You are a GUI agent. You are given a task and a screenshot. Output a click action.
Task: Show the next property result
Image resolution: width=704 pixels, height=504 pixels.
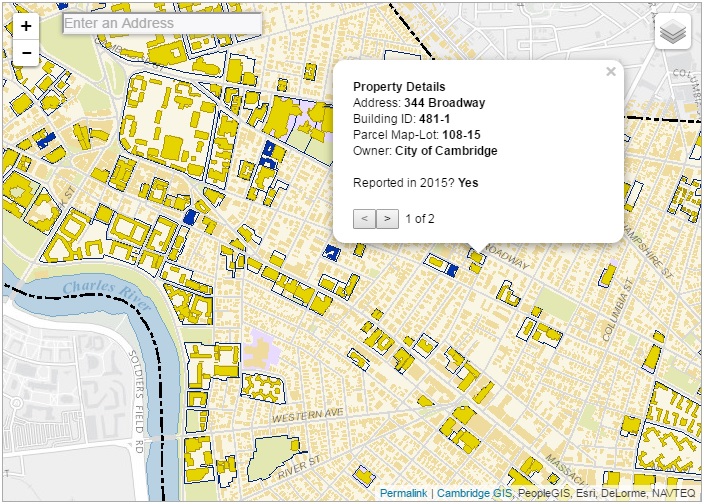(388, 218)
